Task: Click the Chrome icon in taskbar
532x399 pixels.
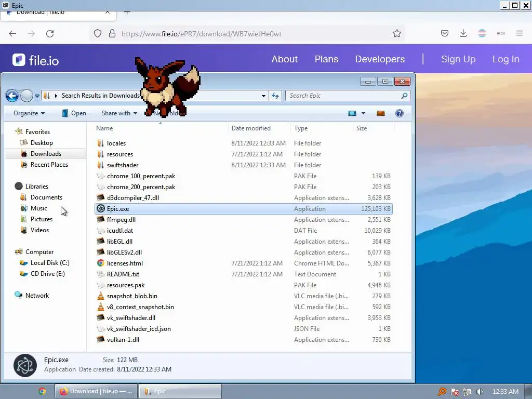Action: click(x=42, y=392)
